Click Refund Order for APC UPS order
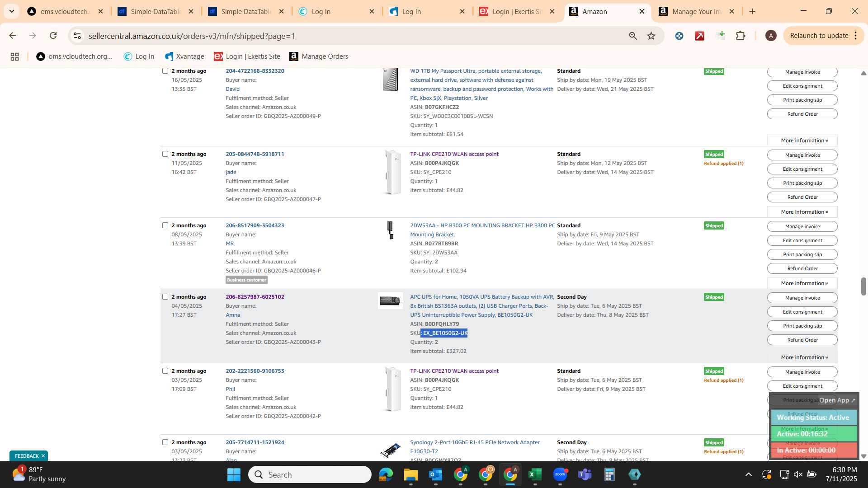 802,340
